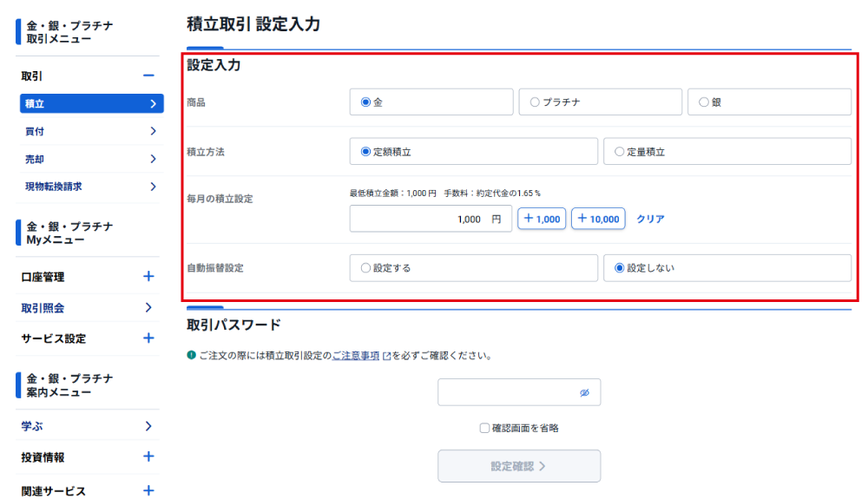Toggle password visibility eye icon
The image size is (868, 499).
coord(584,392)
